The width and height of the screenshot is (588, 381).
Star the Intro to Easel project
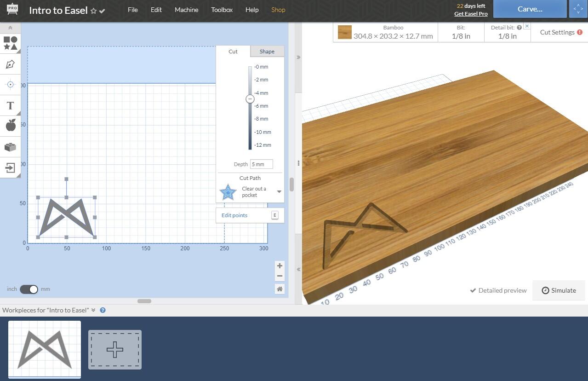click(93, 11)
